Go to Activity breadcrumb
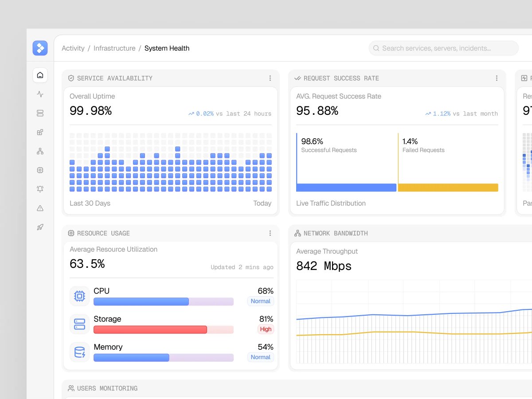Viewport: 532px width, 399px height. (x=73, y=48)
